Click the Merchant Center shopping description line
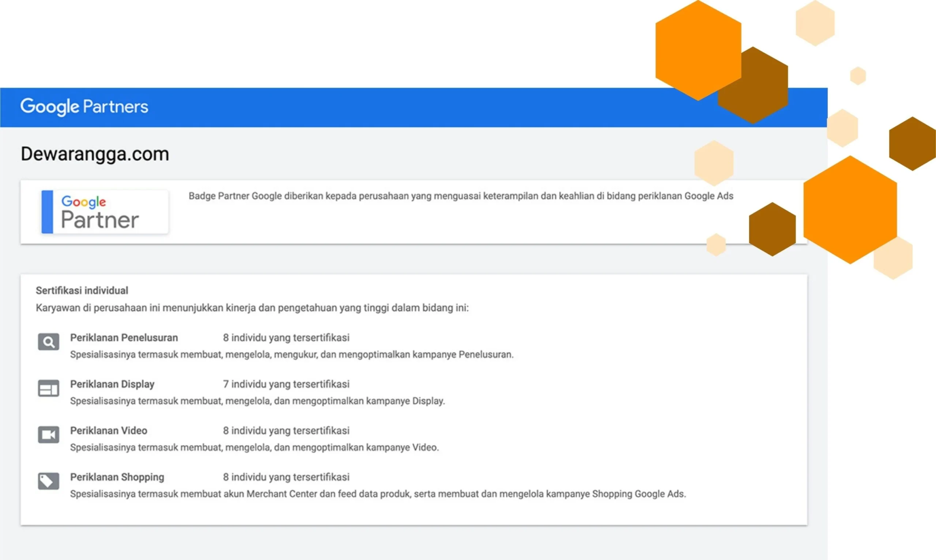 (x=378, y=494)
